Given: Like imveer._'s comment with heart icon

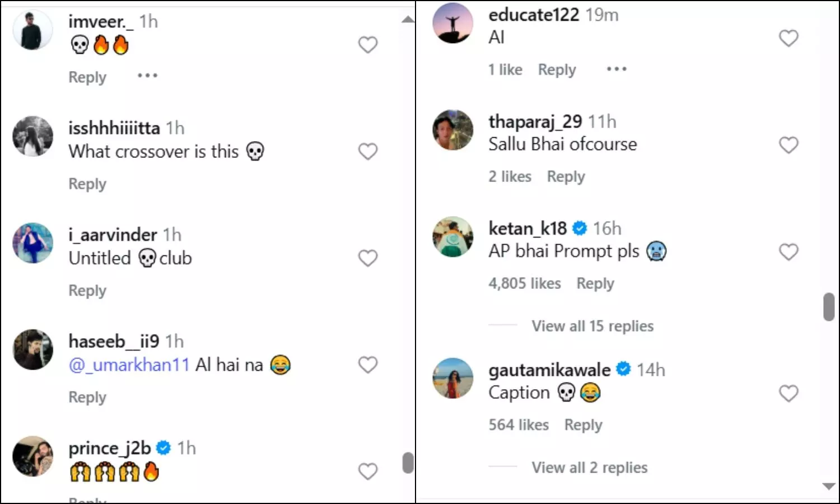Looking at the screenshot, I should click(367, 45).
